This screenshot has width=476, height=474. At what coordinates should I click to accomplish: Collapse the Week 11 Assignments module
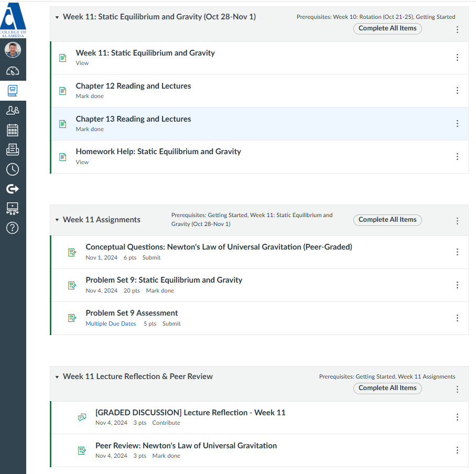pyautogui.click(x=57, y=220)
